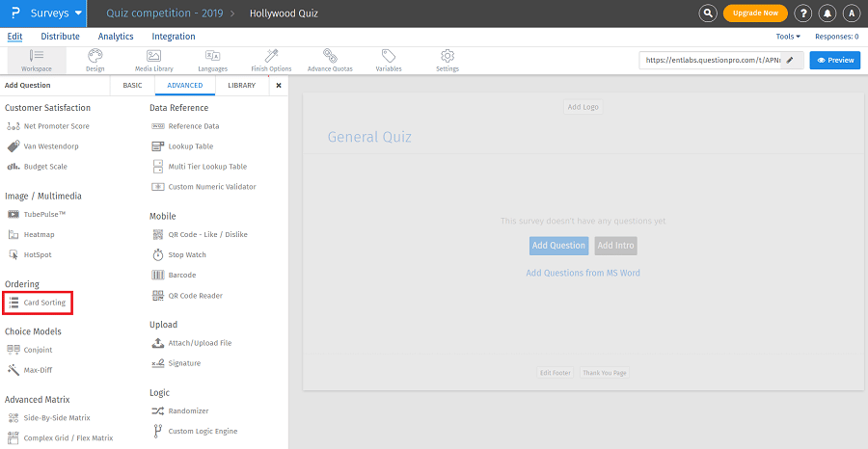
Task: Click the Add Intro button
Action: click(615, 246)
